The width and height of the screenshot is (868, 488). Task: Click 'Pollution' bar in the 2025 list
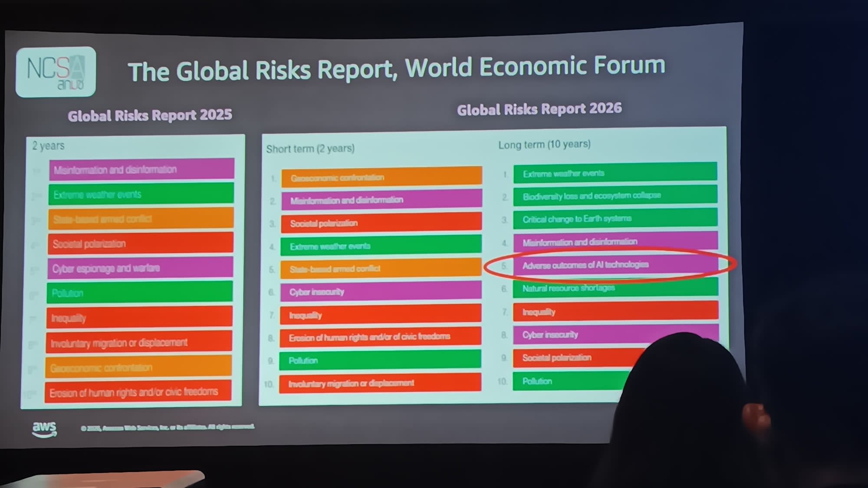pos(139,293)
